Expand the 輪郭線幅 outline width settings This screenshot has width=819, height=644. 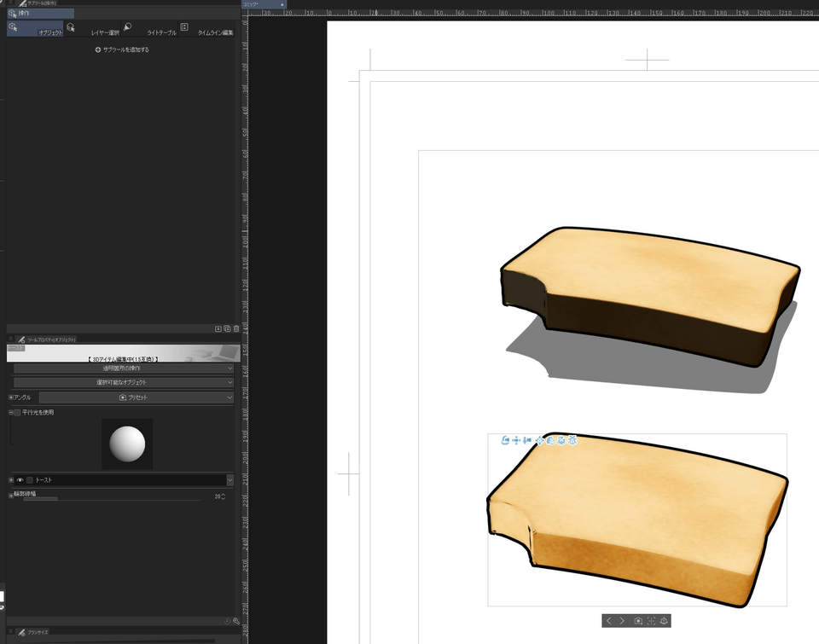11,495
